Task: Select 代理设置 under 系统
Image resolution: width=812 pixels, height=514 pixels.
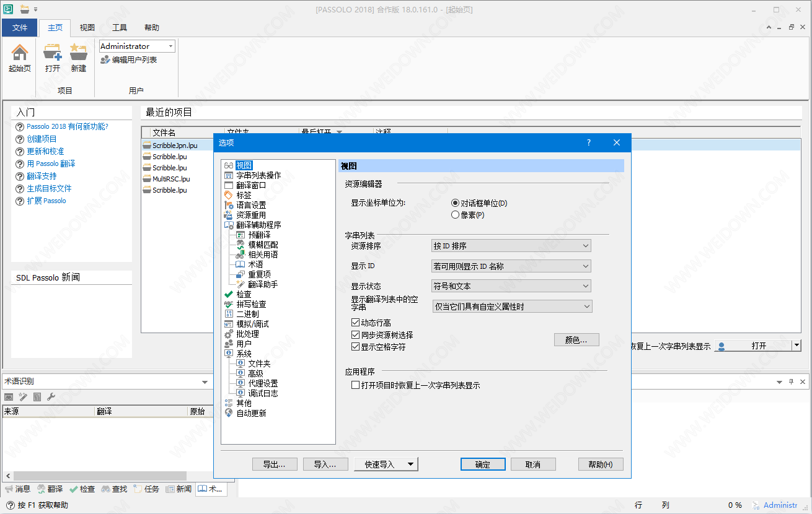Action: tap(263, 383)
